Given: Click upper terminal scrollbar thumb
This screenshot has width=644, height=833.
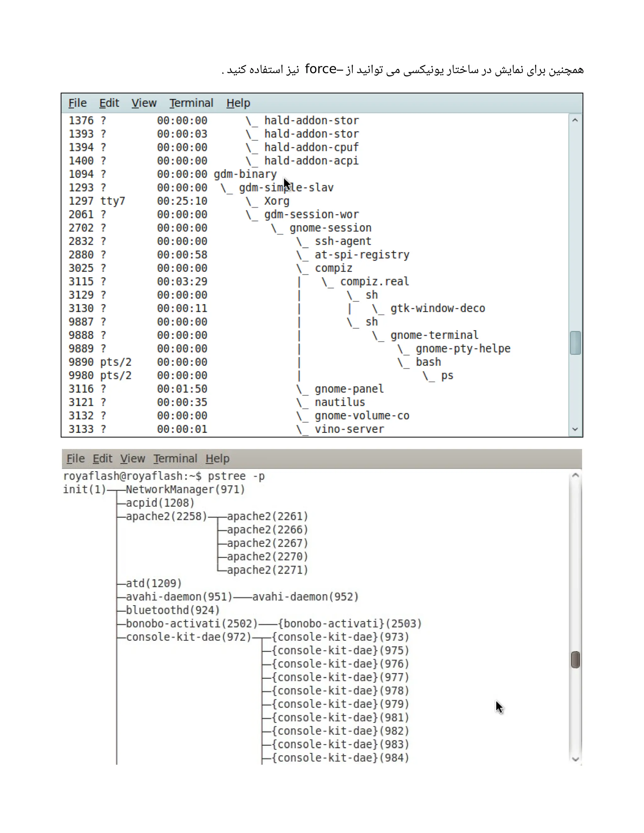Looking at the screenshot, I should (575, 343).
